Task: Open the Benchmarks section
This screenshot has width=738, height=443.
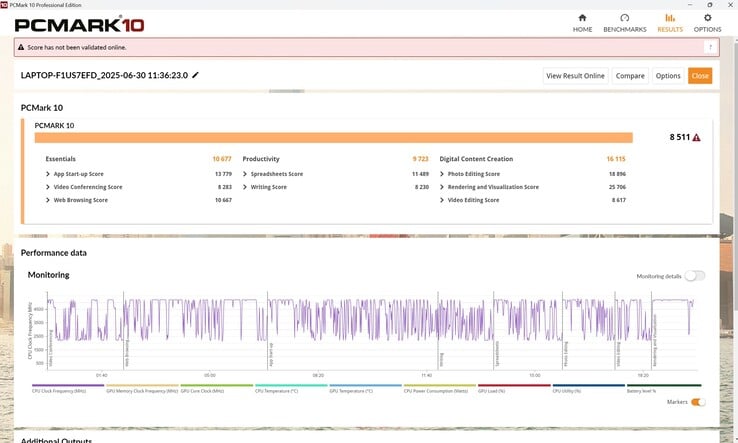Action: click(625, 23)
